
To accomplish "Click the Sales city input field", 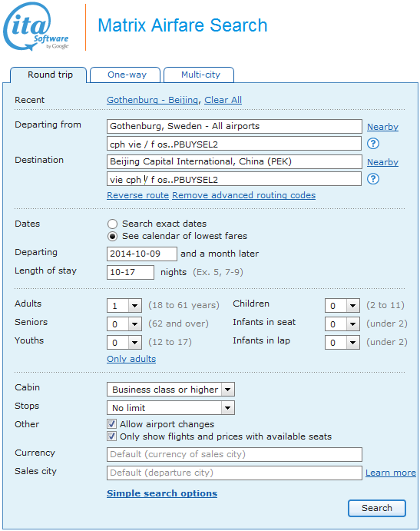I will pos(234,473).
